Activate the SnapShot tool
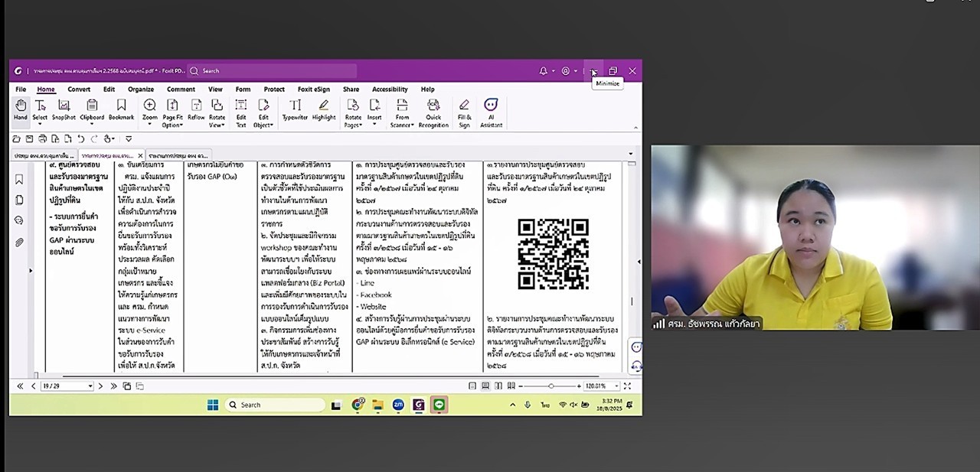This screenshot has height=472, width=980. pyautogui.click(x=64, y=109)
